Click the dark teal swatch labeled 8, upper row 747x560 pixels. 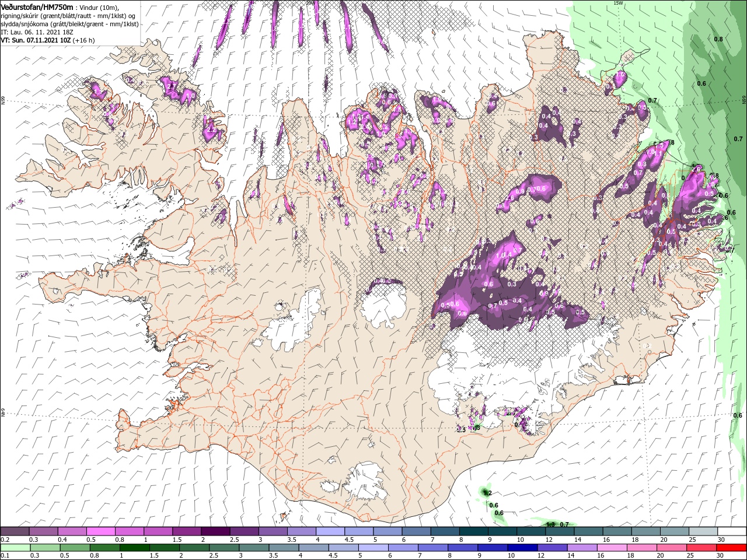473,531
